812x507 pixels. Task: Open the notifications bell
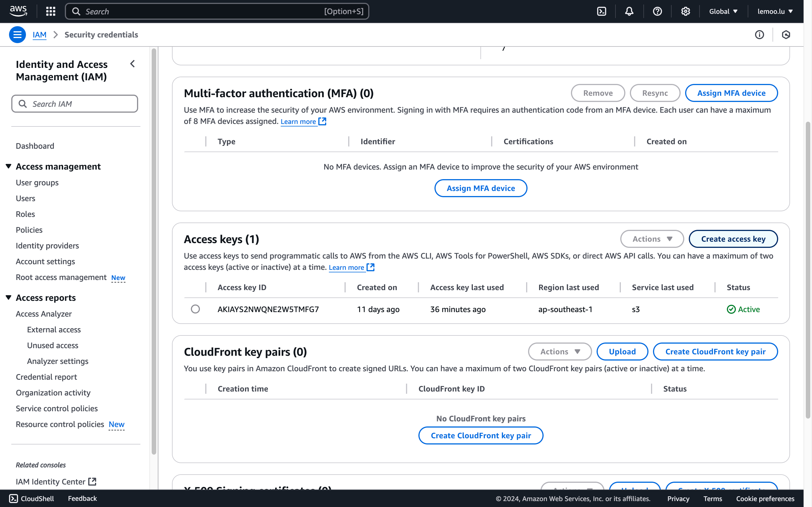coord(629,11)
